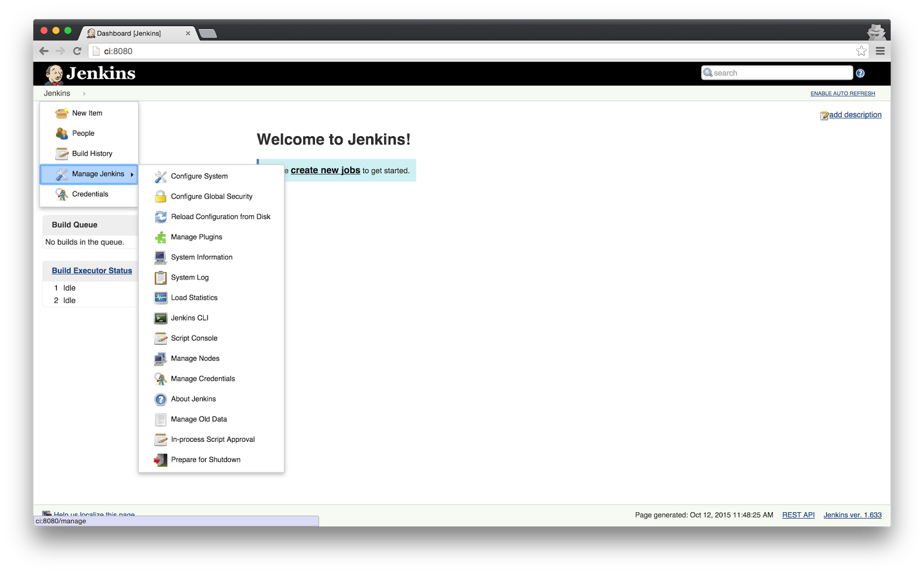Screen dimensions: 924x574
Task: Click the Manage Old Data document icon
Action: point(161,419)
